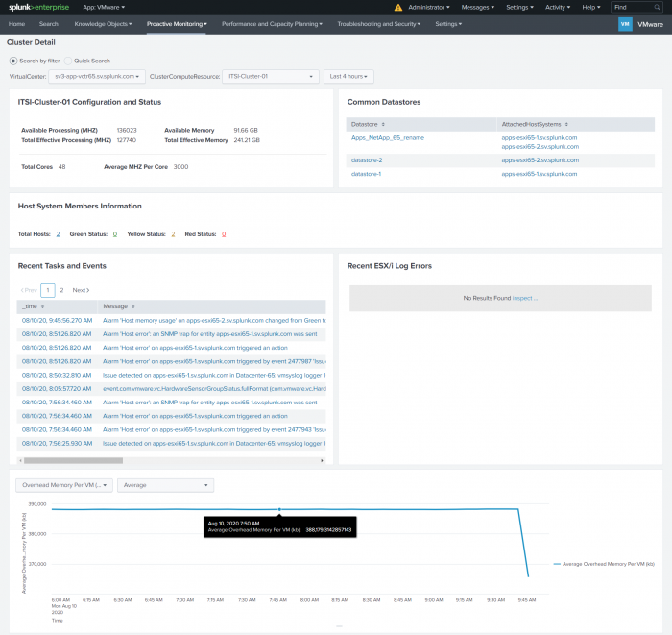Image resolution: width=672 pixels, height=635 pixels.
Task: Go to the Home tab
Action: coord(16,24)
